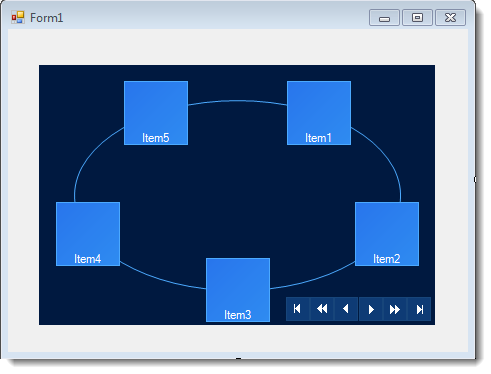This screenshot has height=374, width=491.
Task: Select the Item2 carousel tile
Action: click(x=387, y=234)
